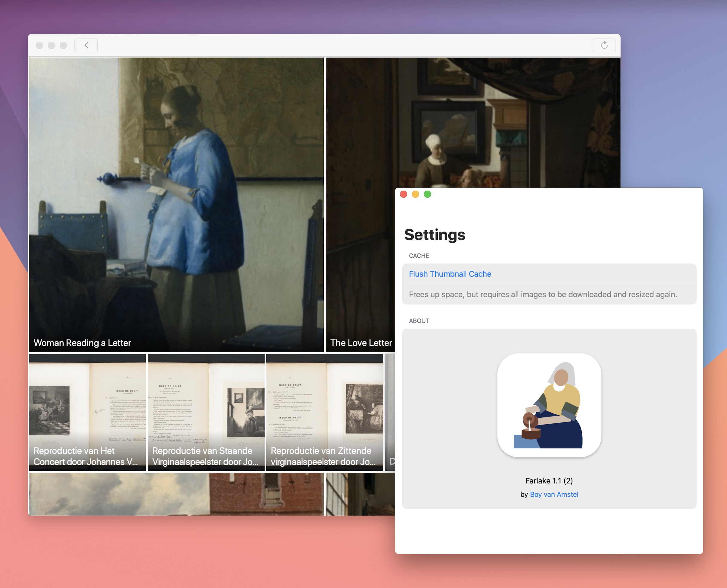Viewport: 727px width, 588px height.
Task: Click the back chevron toolbar button
Action: click(86, 45)
